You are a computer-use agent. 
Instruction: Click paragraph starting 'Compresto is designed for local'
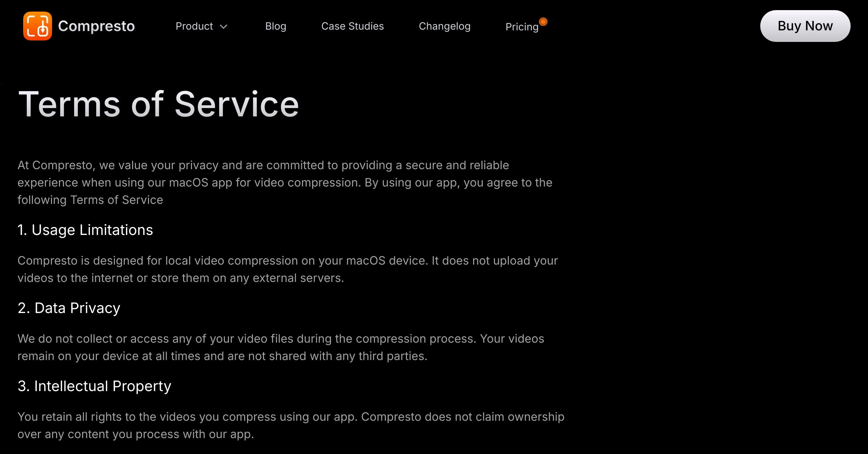pyautogui.click(x=288, y=269)
